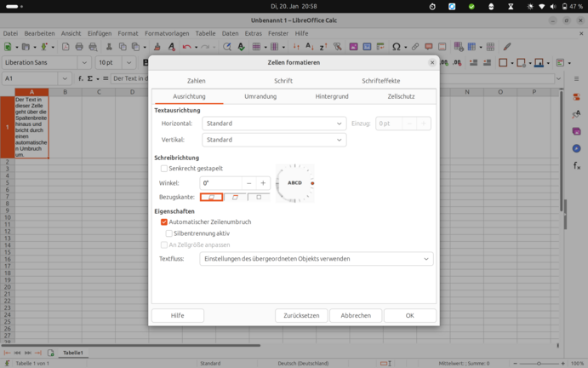The image size is (588, 368).
Task: Click the add new sheet icon
Action: pos(51,352)
